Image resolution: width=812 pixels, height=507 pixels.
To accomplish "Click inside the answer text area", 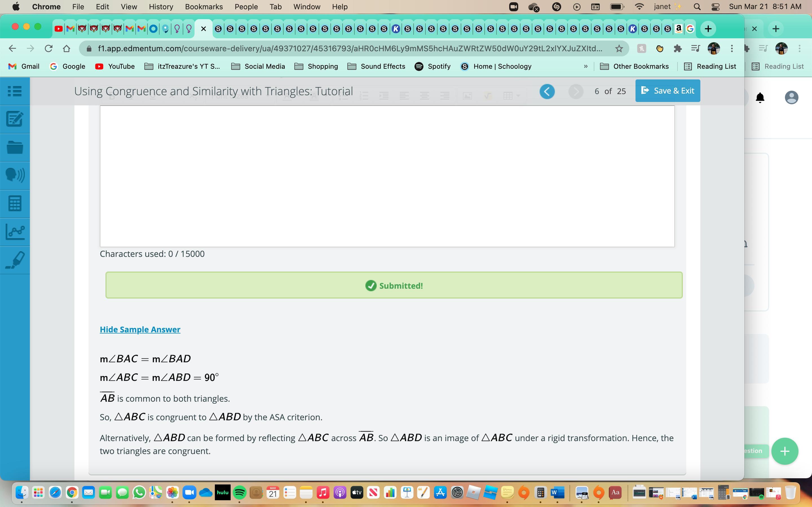I will 387,176.
